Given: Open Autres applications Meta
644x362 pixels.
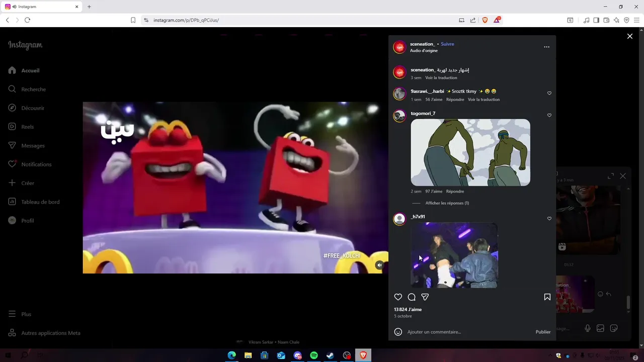Looking at the screenshot, I should tap(50, 333).
